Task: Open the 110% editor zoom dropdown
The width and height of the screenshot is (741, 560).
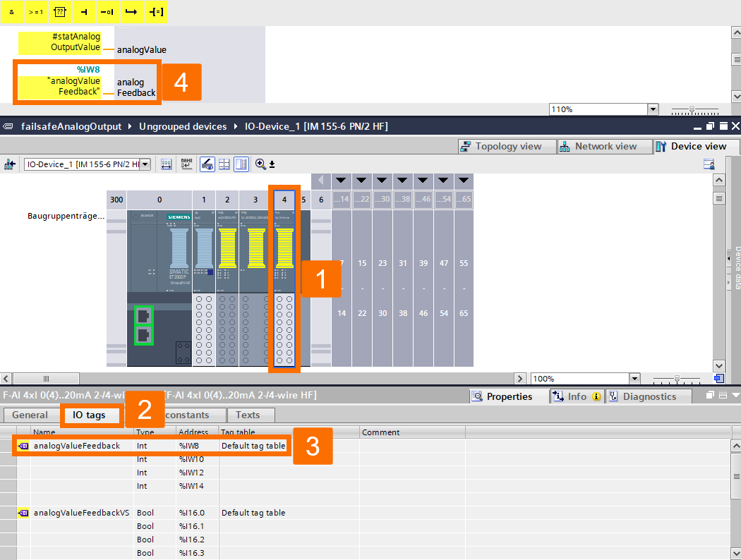Action: [653, 109]
